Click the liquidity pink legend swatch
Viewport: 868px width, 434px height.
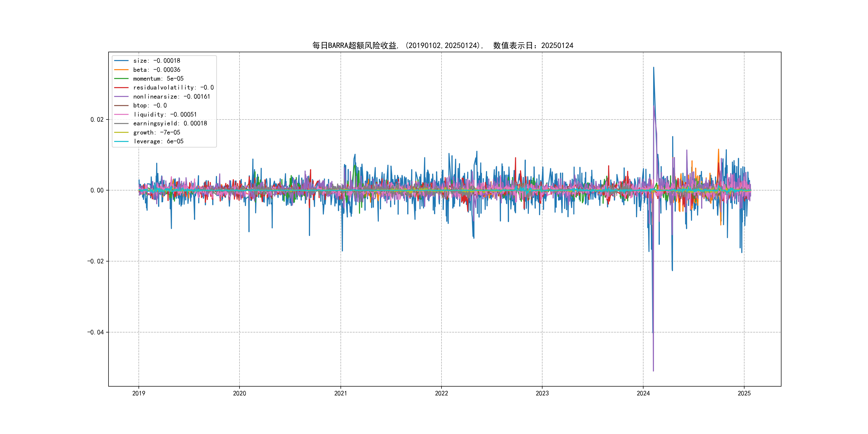coord(121,115)
